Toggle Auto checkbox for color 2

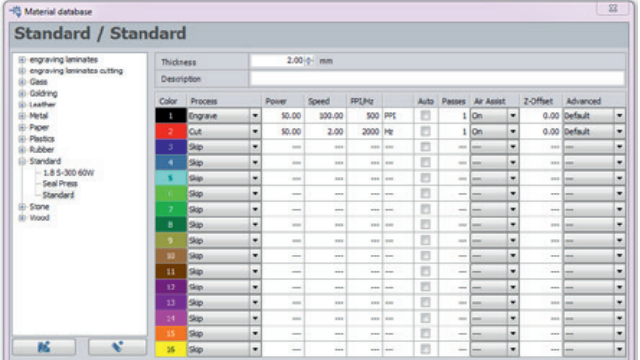pos(425,131)
